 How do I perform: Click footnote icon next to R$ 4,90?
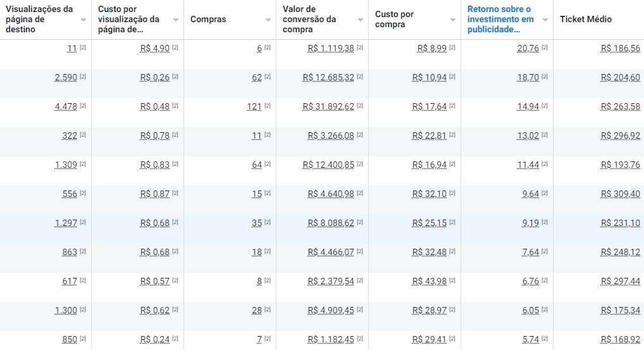(x=175, y=47)
